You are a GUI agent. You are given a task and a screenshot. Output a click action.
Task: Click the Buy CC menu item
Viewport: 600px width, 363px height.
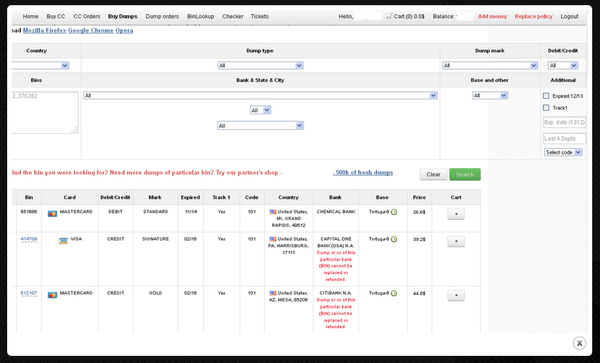coord(56,16)
